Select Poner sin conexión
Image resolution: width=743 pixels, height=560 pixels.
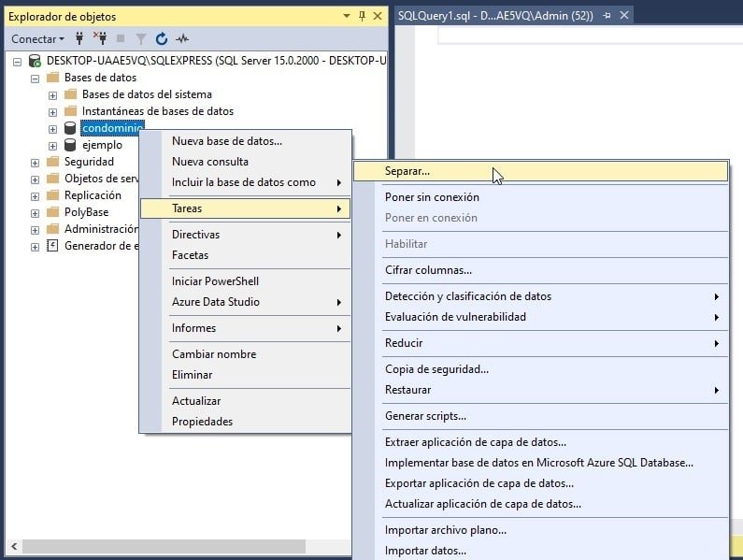click(541, 196)
